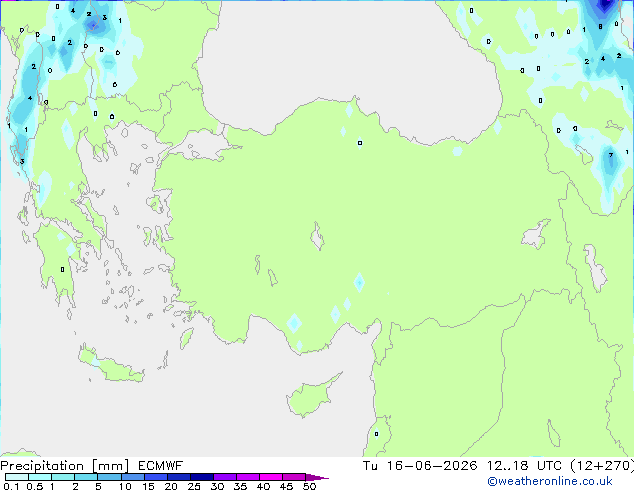This screenshot has height=490, width=634.
Task: Select the 25–30 mm dark navy legend swatch
Action: (202, 477)
